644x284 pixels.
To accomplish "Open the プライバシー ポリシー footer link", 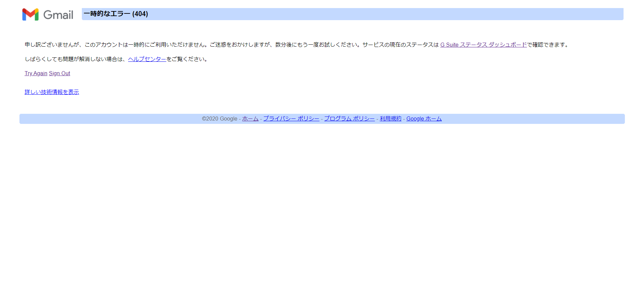I will coord(291,119).
